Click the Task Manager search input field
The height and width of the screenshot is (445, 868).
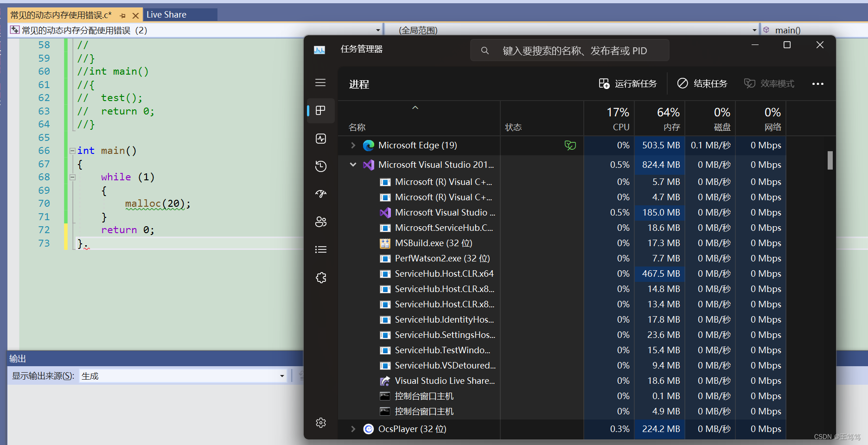click(x=569, y=51)
